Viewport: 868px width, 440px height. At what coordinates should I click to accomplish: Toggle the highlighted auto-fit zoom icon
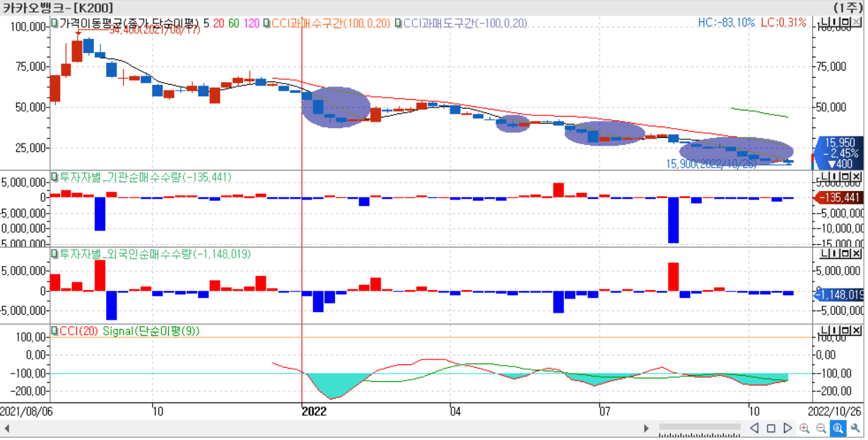838,429
